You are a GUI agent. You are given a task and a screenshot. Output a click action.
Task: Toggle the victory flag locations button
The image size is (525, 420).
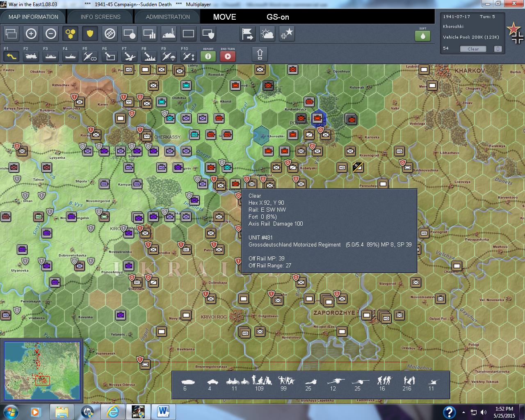pyautogui.click(x=248, y=34)
